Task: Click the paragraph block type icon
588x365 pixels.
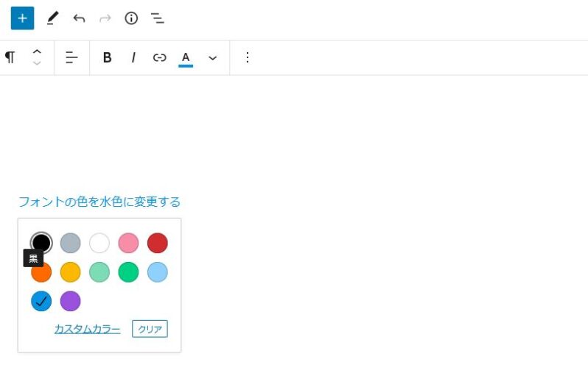Action: [10, 57]
